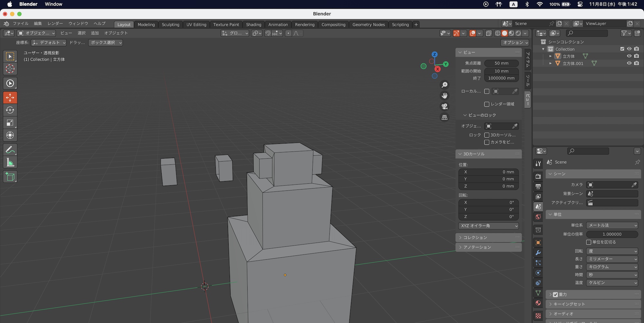Open the Wi-Fi menu in the macOS menu bar
The height and width of the screenshot is (323, 644).
point(540,4)
